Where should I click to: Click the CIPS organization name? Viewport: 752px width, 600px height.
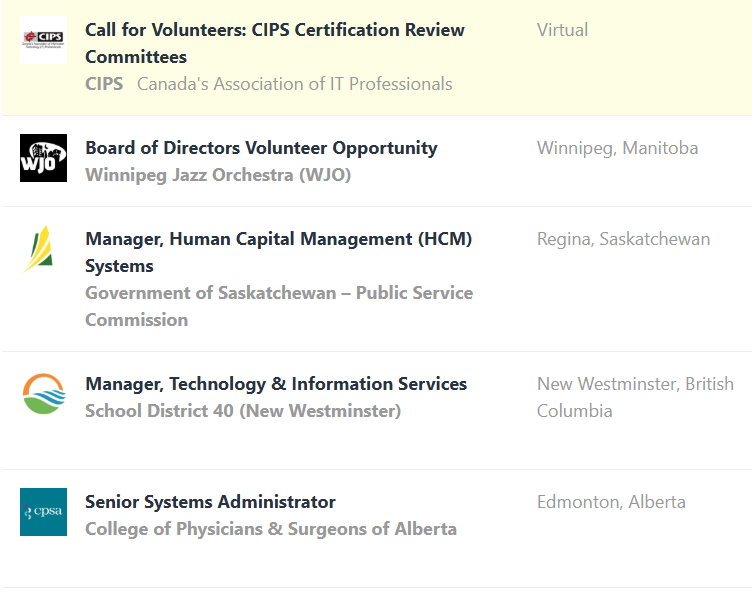pyautogui.click(x=104, y=84)
